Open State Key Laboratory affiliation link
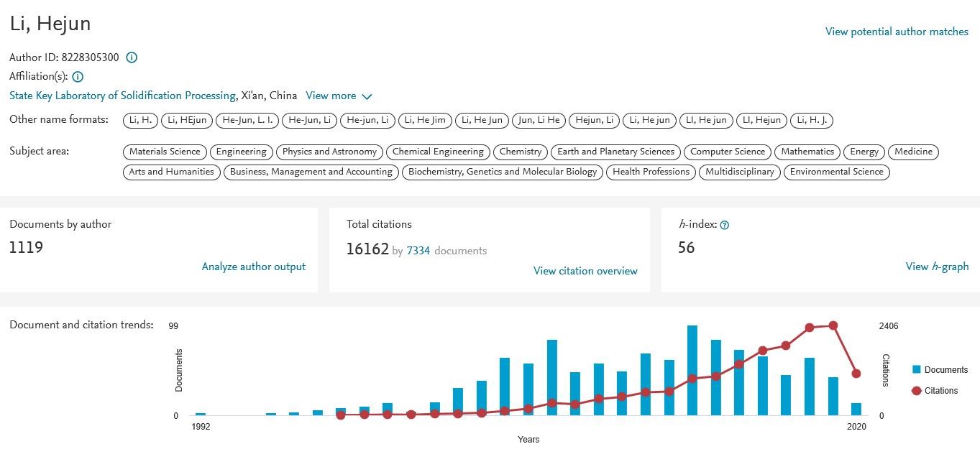The height and width of the screenshot is (467, 980). coord(122,96)
